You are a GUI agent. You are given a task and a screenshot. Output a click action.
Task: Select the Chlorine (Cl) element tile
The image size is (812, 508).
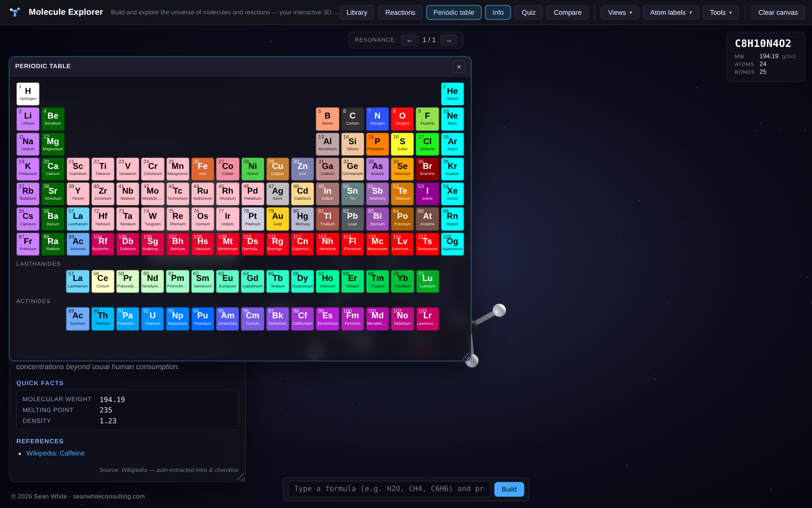coord(427,145)
